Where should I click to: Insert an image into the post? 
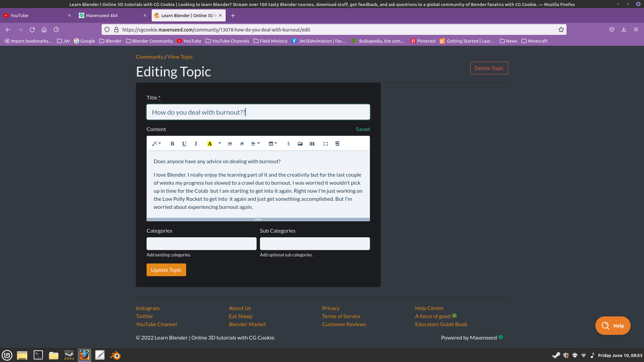[300, 143]
